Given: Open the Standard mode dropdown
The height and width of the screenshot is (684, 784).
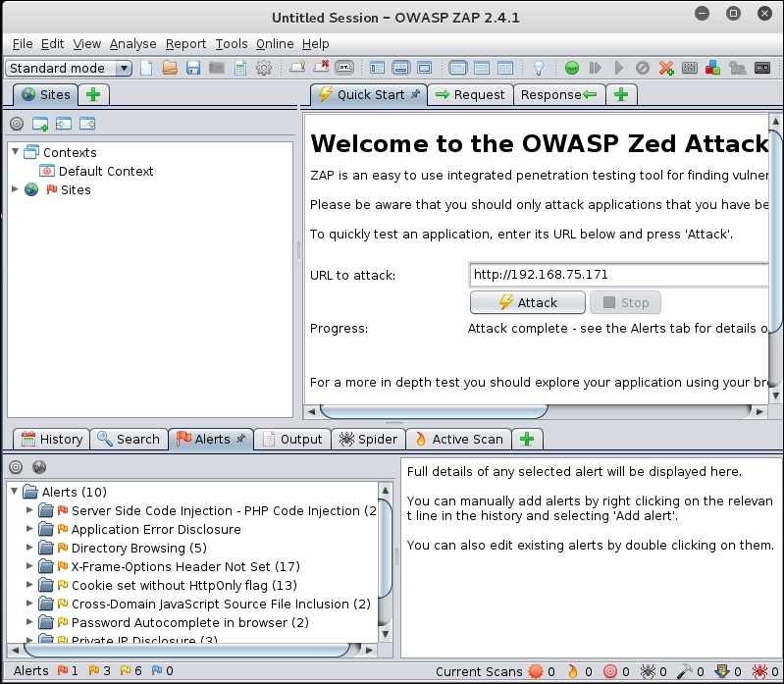Looking at the screenshot, I should (69, 68).
